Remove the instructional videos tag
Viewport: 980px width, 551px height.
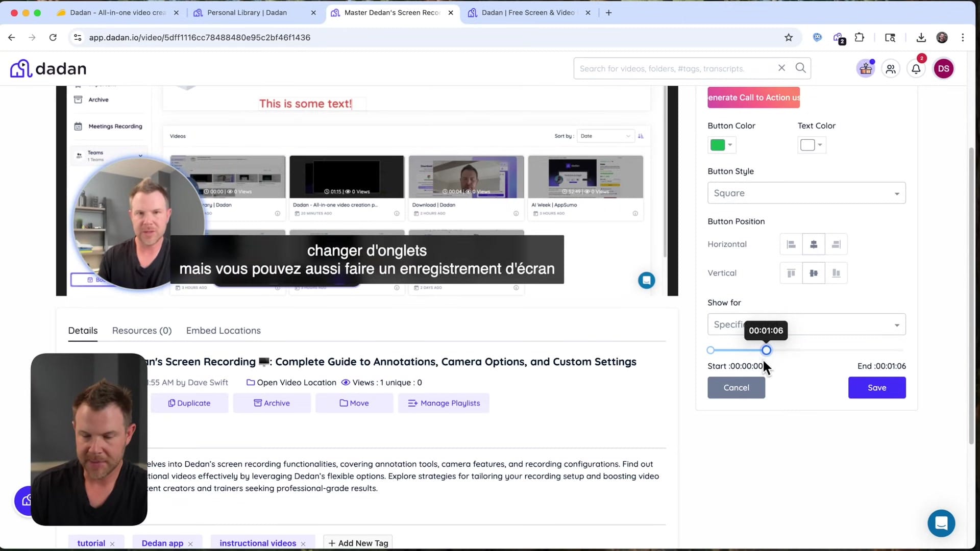(303, 544)
